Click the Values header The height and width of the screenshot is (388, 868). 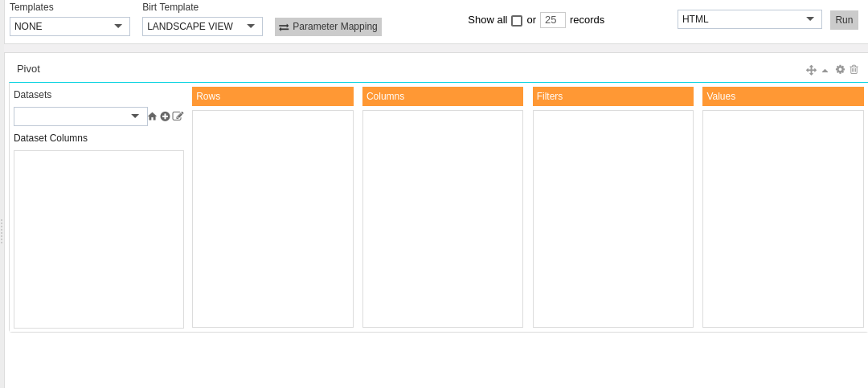tap(784, 96)
